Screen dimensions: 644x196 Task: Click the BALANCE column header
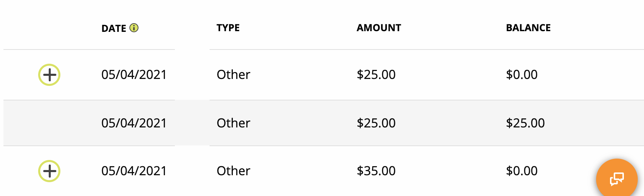click(x=528, y=28)
